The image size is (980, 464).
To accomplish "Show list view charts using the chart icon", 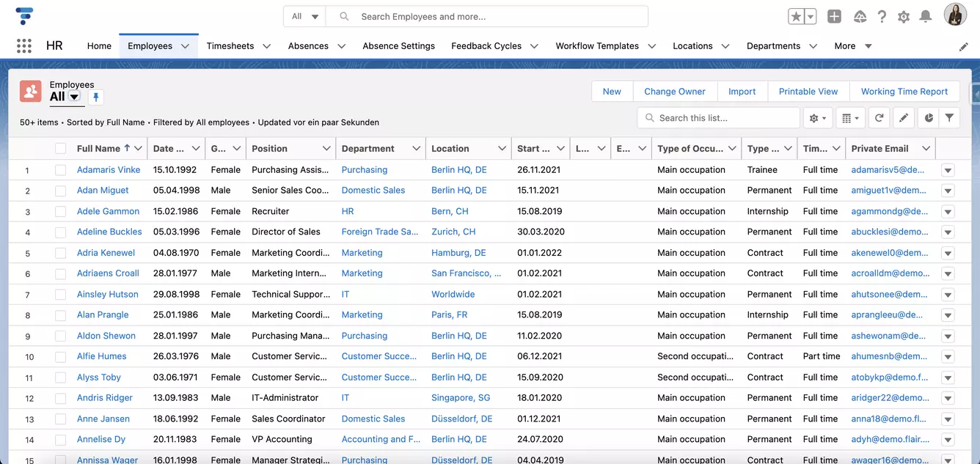I will pyautogui.click(x=927, y=117).
